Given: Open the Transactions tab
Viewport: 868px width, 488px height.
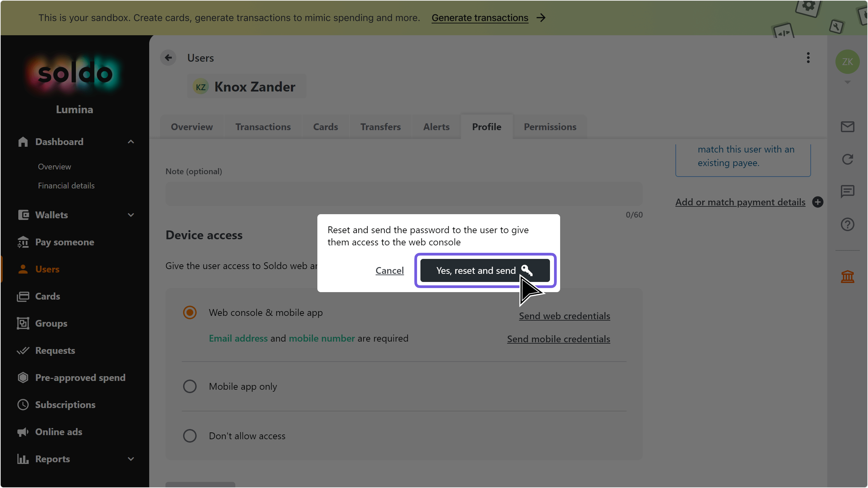Looking at the screenshot, I should [263, 127].
